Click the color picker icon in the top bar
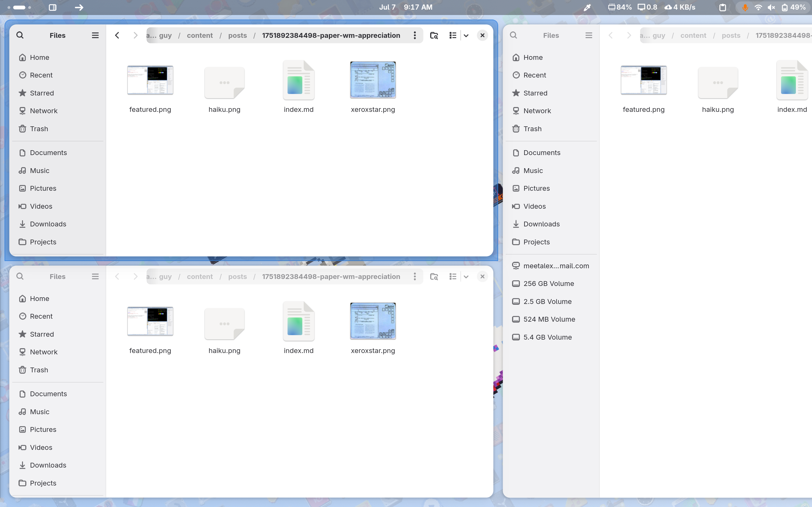 pyautogui.click(x=587, y=7)
